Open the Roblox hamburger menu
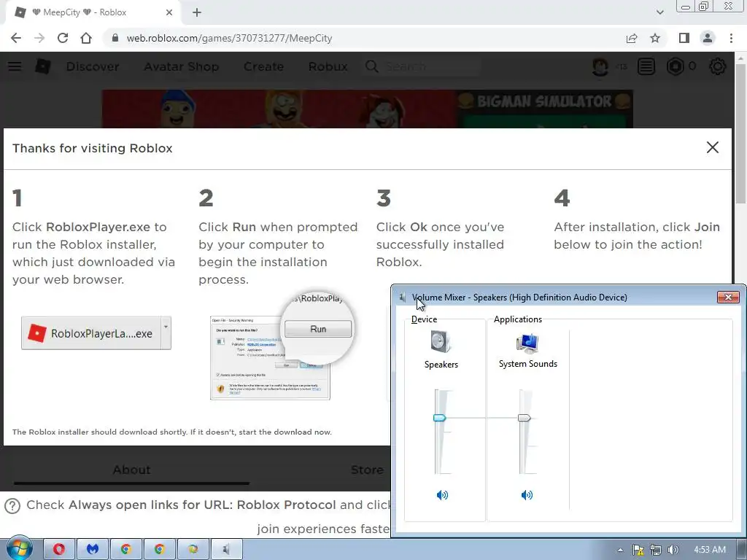The image size is (747, 560). coord(15,66)
